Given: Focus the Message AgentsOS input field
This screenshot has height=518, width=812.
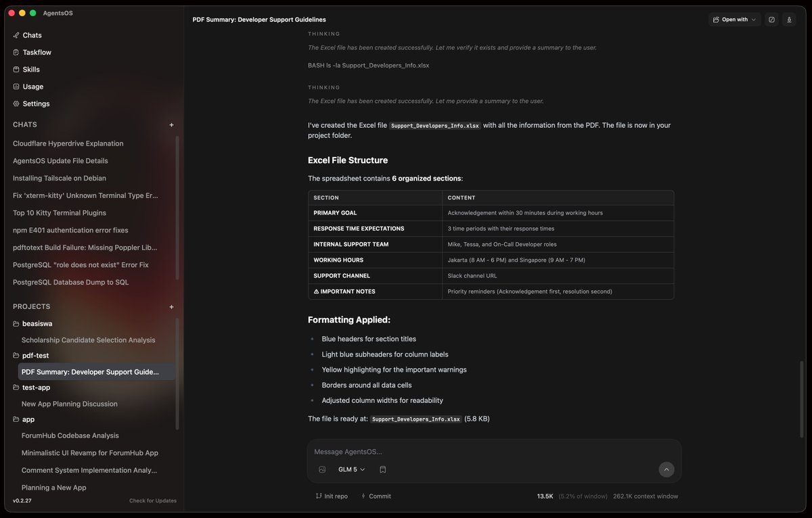Looking at the screenshot, I should pos(494,452).
